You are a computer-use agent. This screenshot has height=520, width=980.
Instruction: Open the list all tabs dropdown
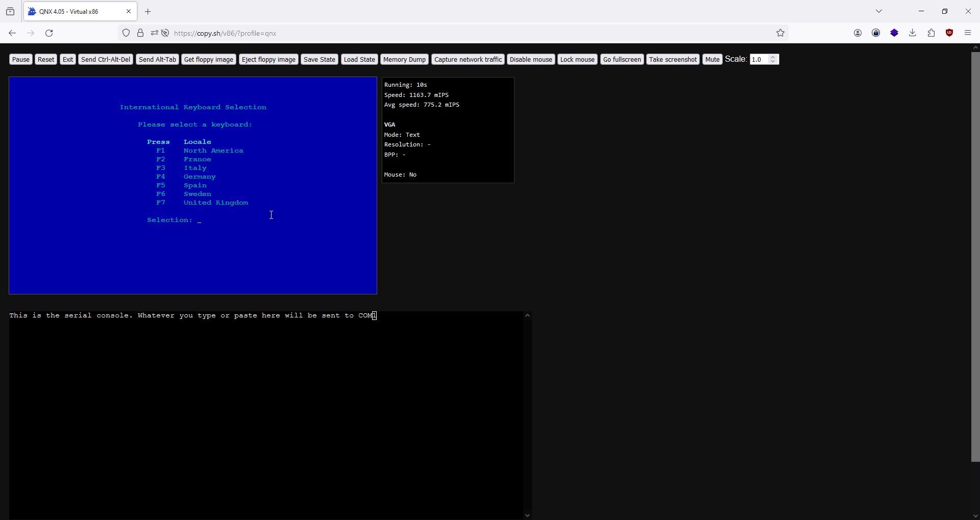pyautogui.click(x=879, y=11)
